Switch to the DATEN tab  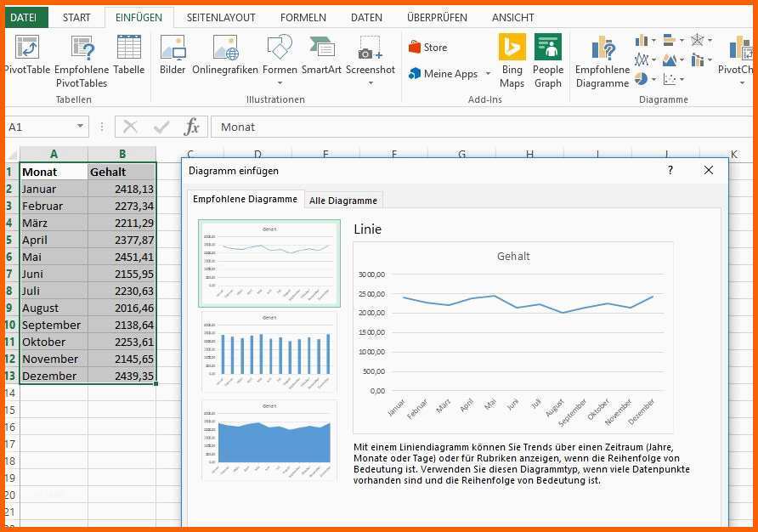click(366, 18)
